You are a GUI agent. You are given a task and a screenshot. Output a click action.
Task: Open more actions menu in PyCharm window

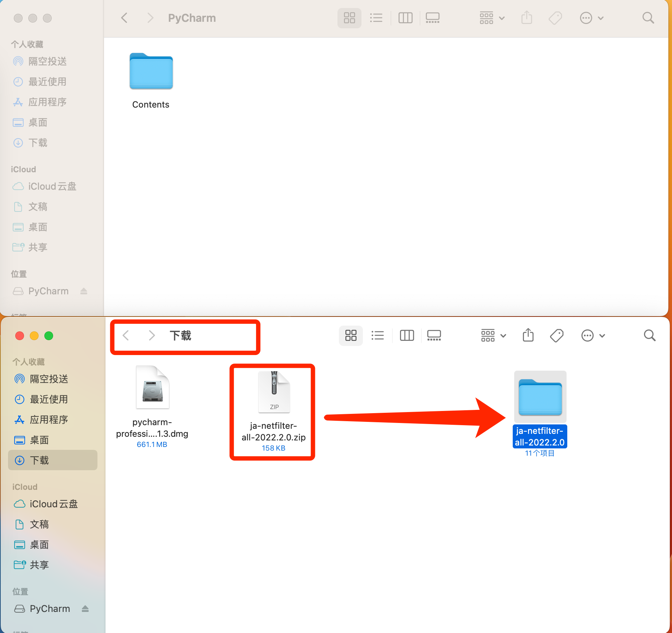point(592,18)
